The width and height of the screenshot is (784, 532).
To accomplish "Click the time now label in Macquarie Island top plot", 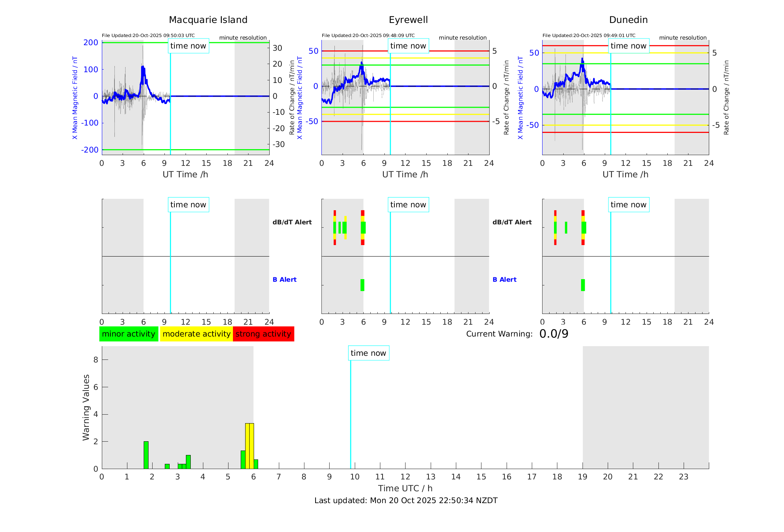I will point(188,46).
